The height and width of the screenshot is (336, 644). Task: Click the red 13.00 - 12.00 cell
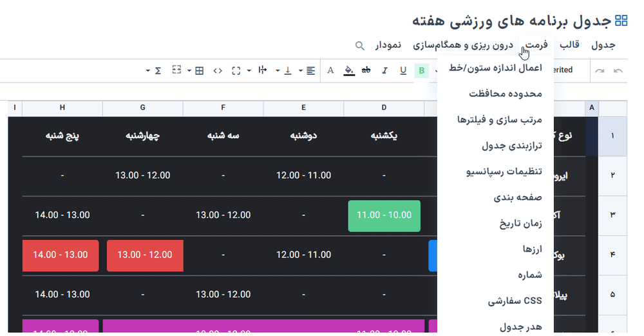point(144,255)
